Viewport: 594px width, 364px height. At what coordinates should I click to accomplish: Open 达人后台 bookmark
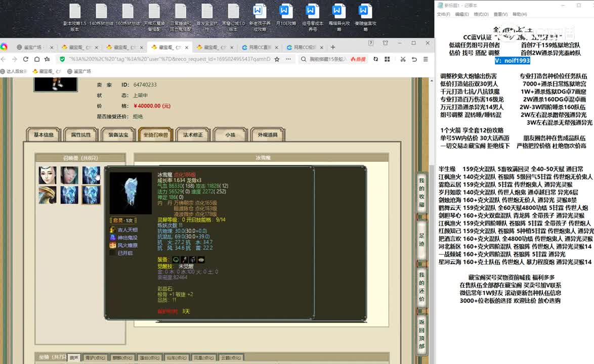pyautogui.click(x=14, y=71)
